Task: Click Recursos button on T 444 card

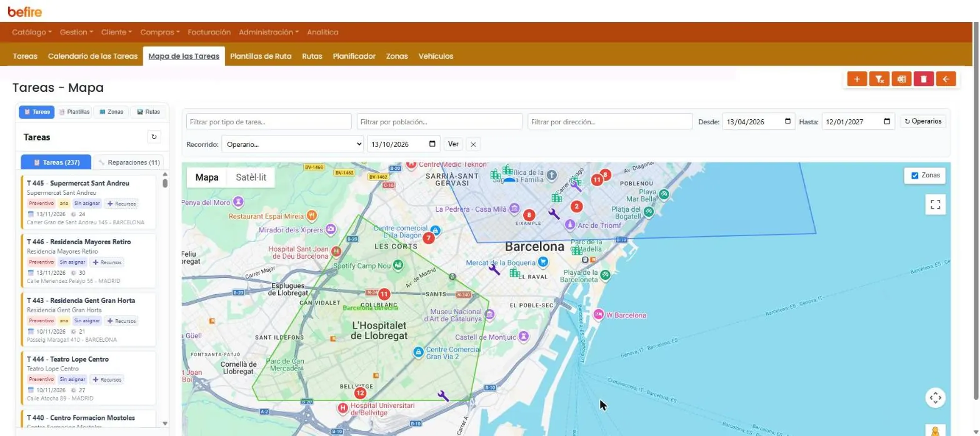Action: [106, 380]
